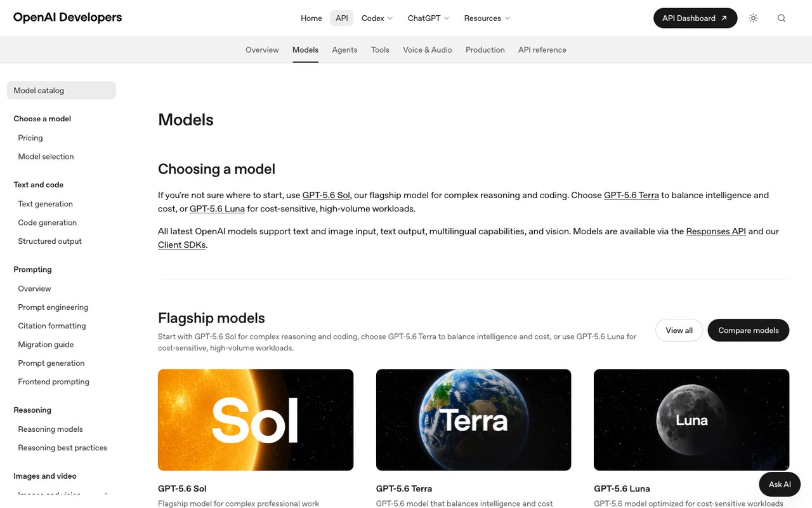
Task: Expand the Codex dropdown menu
Action: point(377,18)
